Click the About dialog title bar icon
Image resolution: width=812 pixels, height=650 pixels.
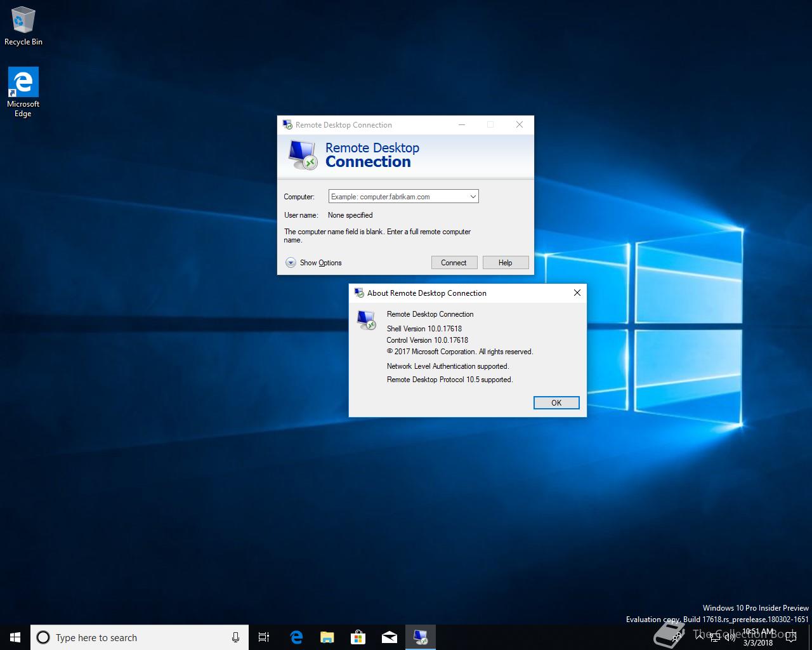(x=359, y=293)
